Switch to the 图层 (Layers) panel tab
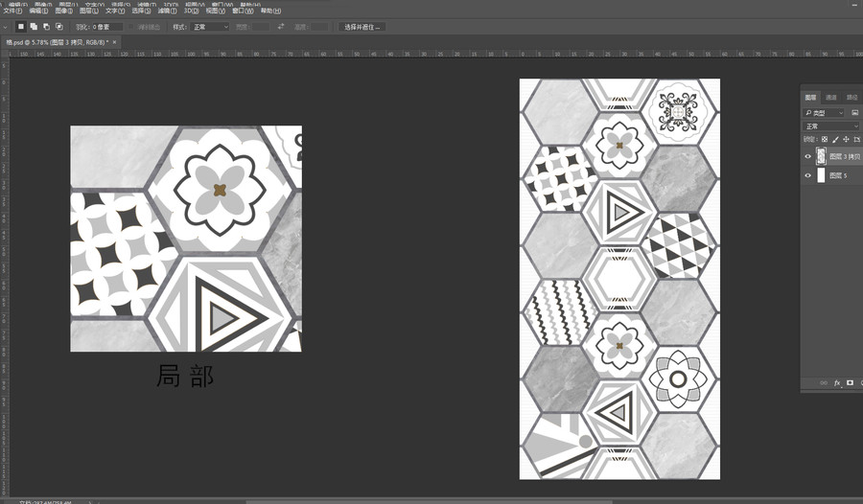The height and width of the screenshot is (504, 863). click(x=810, y=98)
